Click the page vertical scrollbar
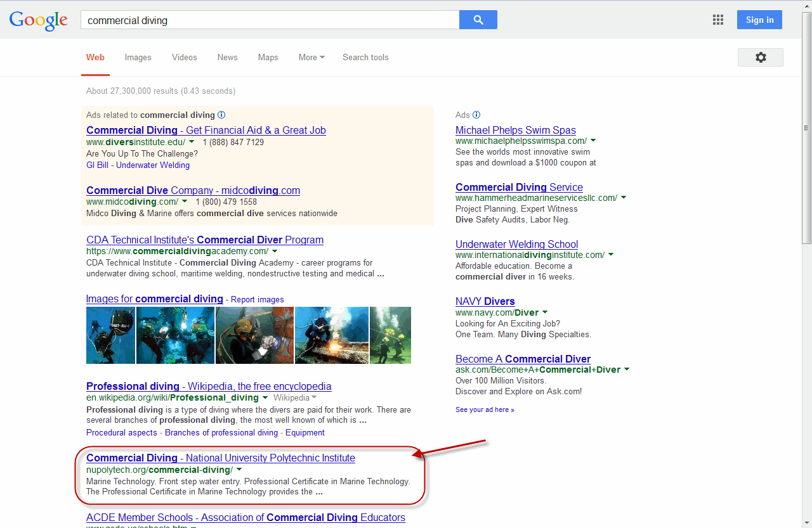 806,127
